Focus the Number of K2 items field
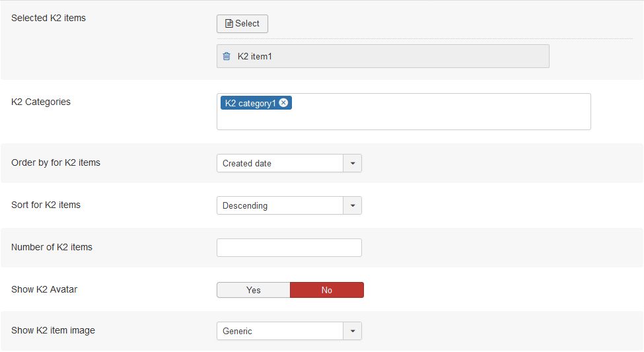 click(x=289, y=248)
